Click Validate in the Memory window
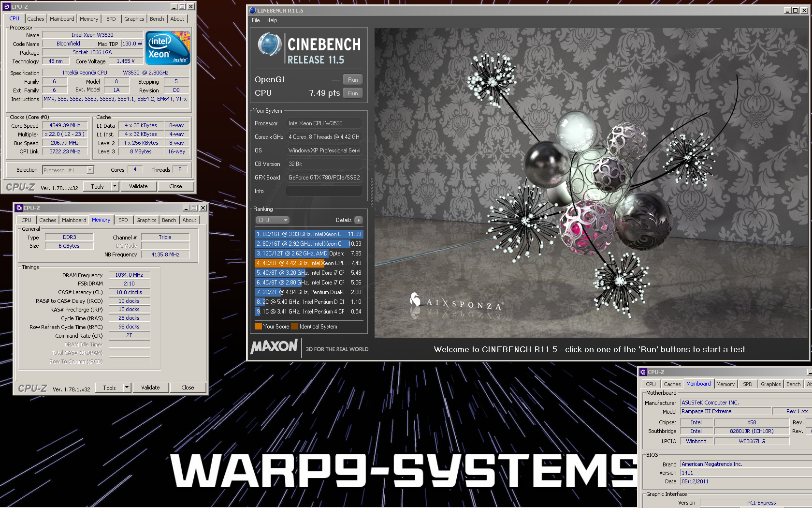This screenshot has width=812, height=508. (150, 388)
